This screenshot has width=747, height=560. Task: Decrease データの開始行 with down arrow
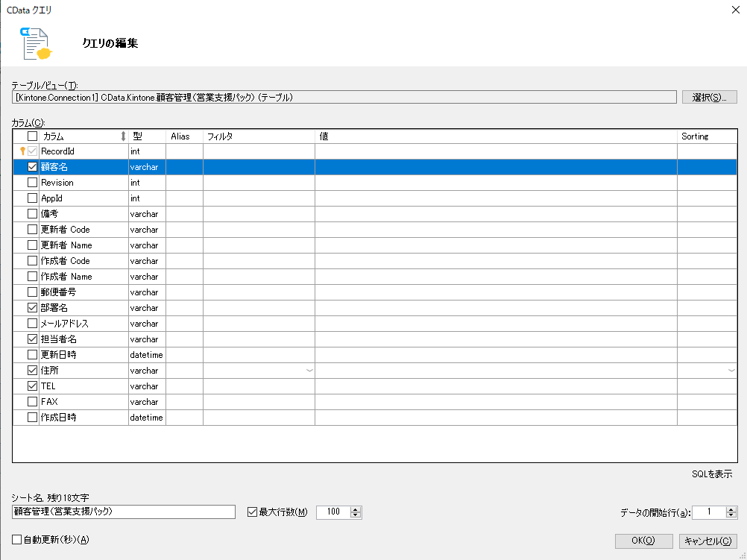point(731,515)
